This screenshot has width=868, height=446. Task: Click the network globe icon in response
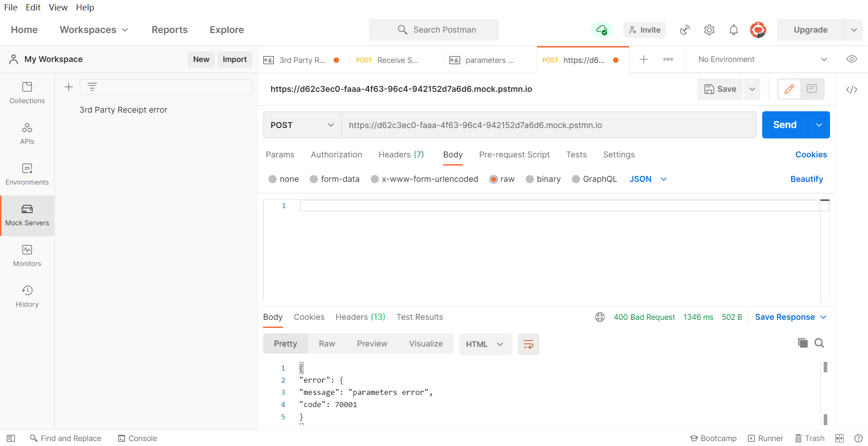pyautogui.click(x=600, y=317)
